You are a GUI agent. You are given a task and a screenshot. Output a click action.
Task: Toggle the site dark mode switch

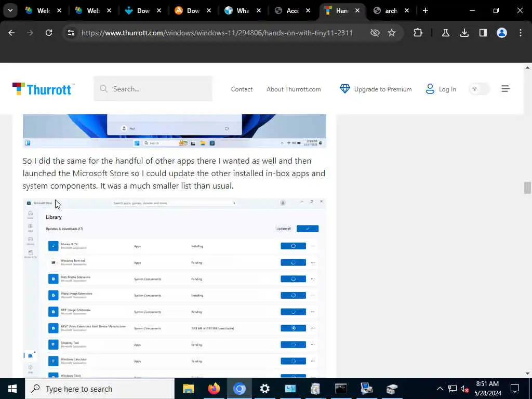click(x=479, y=89)
